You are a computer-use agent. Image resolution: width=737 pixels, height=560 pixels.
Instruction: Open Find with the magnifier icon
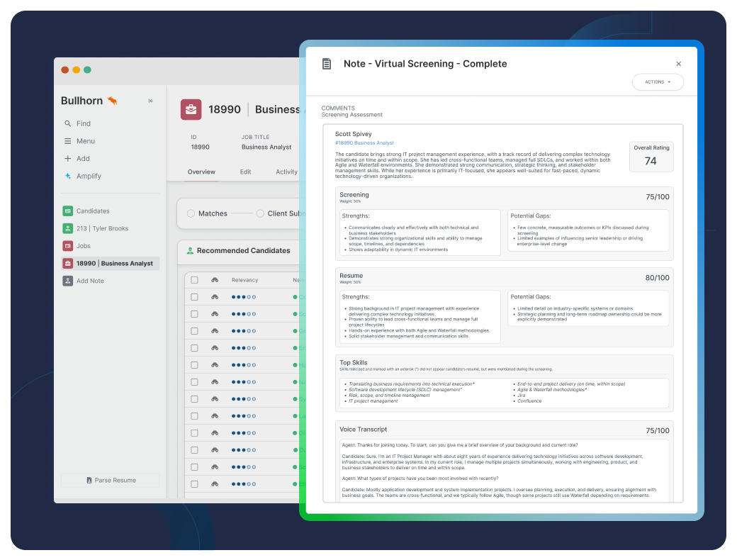[68, 123]
